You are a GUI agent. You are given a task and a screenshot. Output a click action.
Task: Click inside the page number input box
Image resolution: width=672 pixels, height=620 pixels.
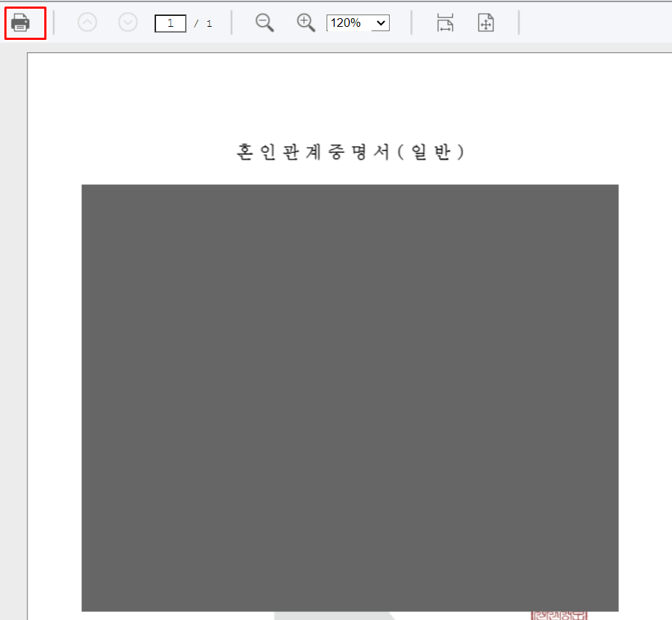(170, 22)
